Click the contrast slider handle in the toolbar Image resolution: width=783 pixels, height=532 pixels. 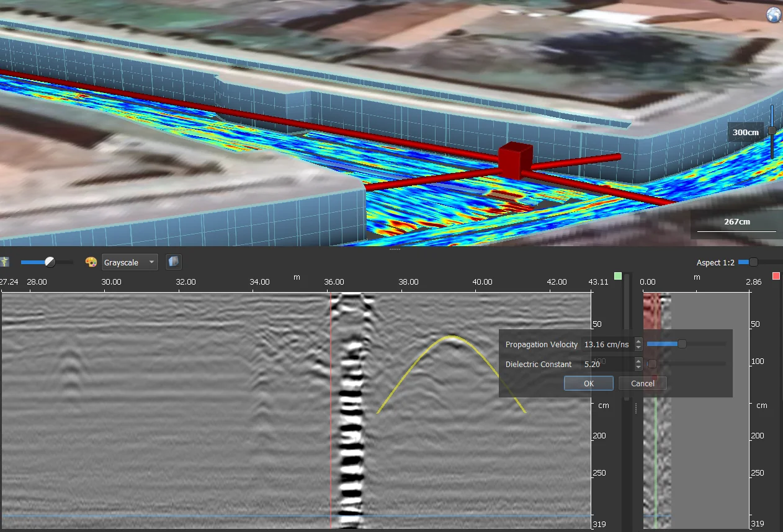tap(50, 262)
